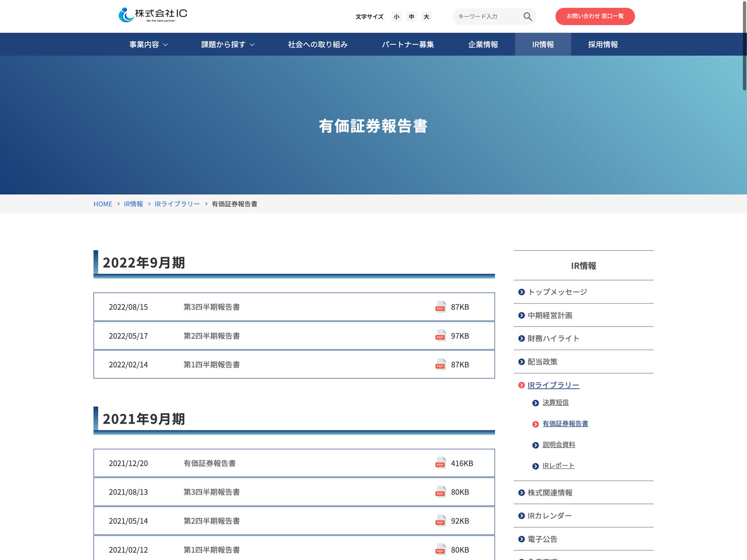The image size is (747, 560).
Task: Open PDF icon for 2022/05/17 report
Action: coord(440,335)
